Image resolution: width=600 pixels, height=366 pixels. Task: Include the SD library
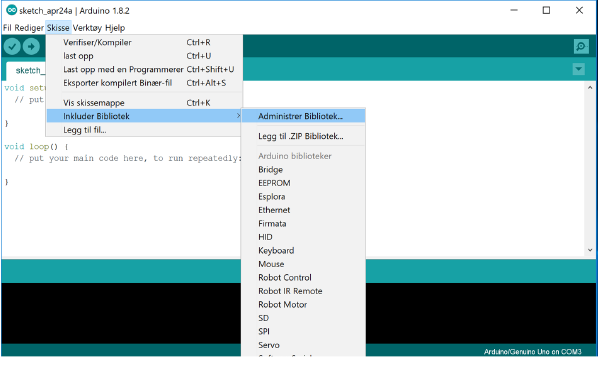[303, 318]
